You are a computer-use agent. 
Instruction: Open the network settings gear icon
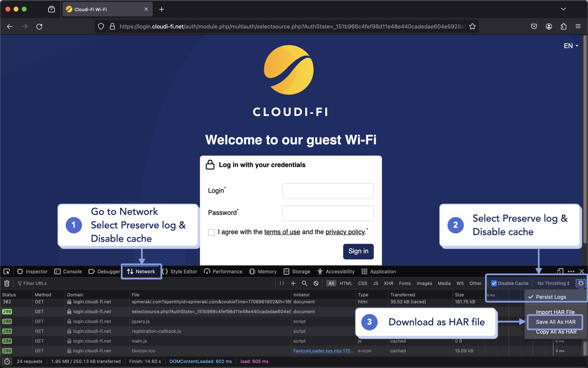pos(581,283)
